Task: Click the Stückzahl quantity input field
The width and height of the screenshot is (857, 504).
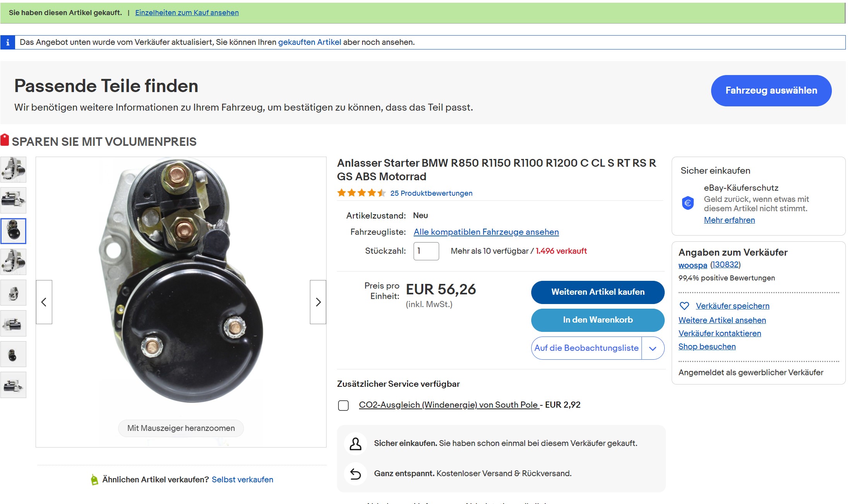Action: (426, 251)
